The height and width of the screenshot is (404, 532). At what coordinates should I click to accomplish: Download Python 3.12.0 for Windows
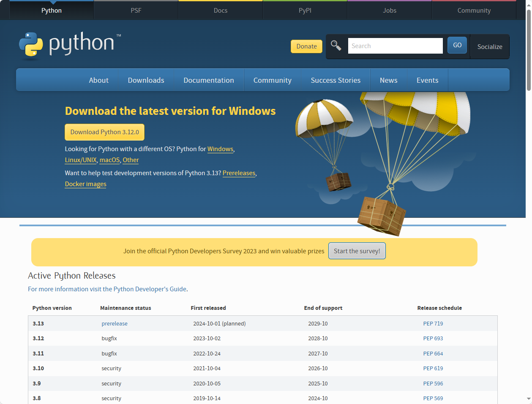pyautogui.click(x=104, y=132)
